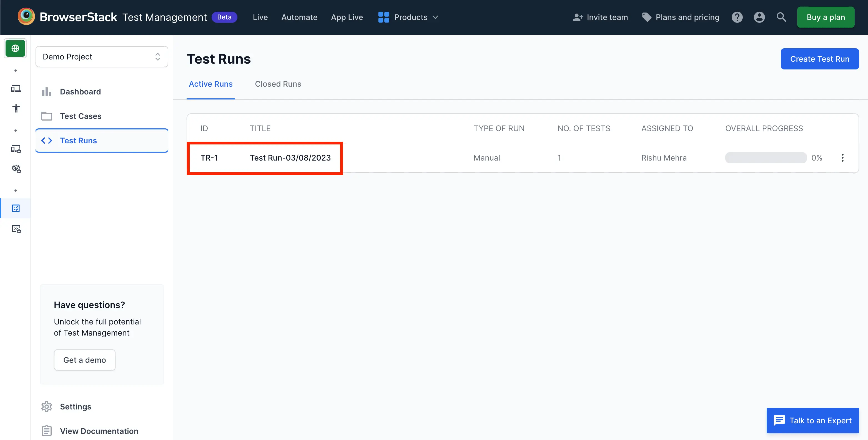This screenshot has width=868, height=440.
Task: Expand the Demo Project selector
Action: 102,57
